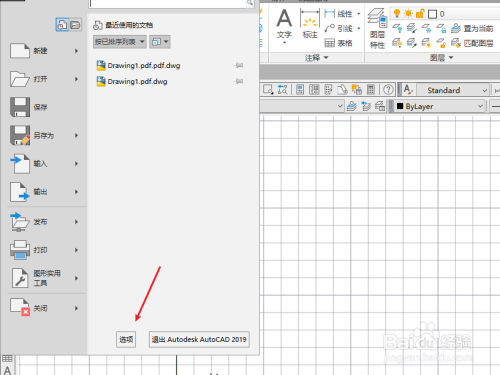The image size is (500, 375).
Task: Click the text style A icon
Action: click(x=408, y=90)
